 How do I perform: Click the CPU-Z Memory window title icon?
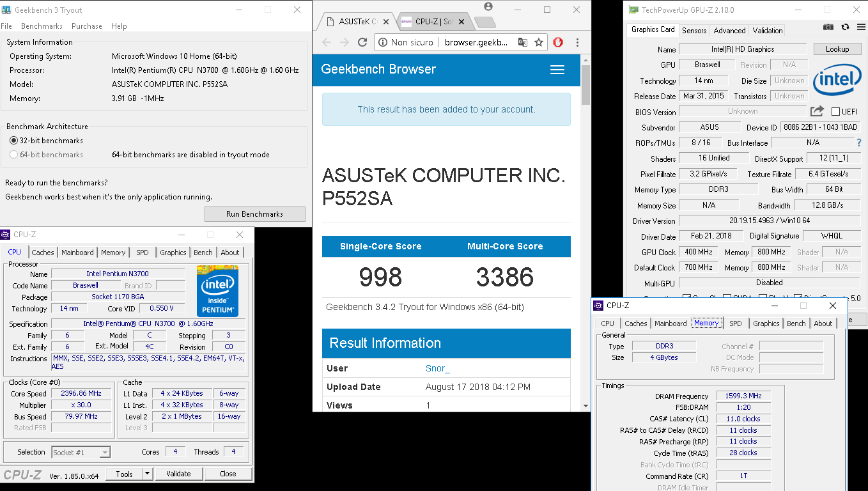[599, 306]
